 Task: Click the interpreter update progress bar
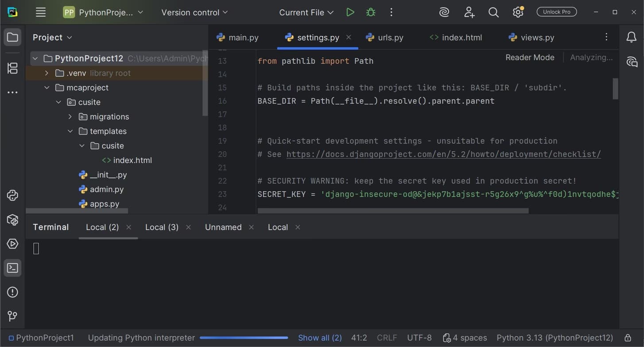243,337
